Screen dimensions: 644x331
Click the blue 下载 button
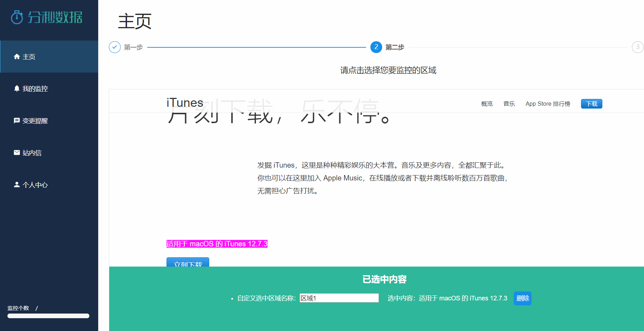591,104
